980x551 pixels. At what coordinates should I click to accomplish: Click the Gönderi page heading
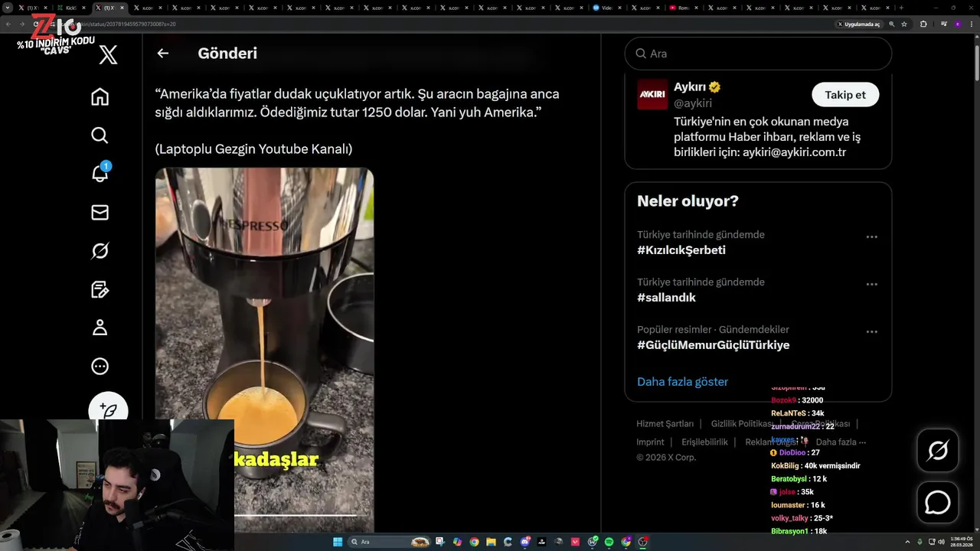coord(227,54)
